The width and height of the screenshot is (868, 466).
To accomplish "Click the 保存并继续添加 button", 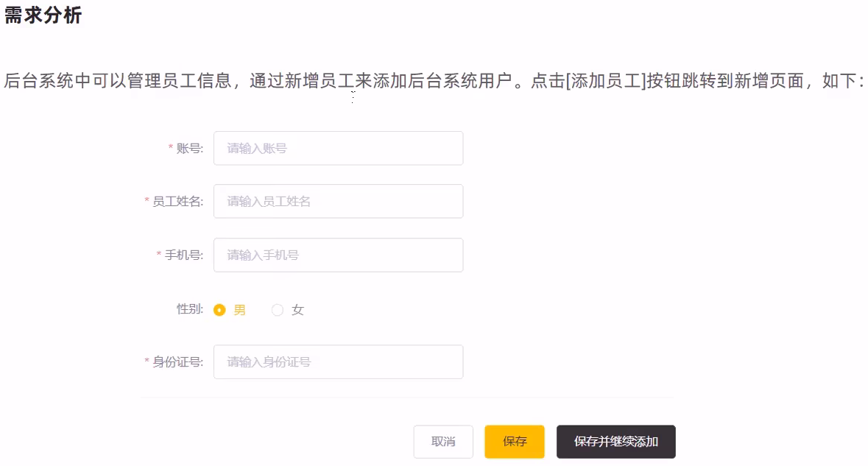I will click(x=615, y=442).
